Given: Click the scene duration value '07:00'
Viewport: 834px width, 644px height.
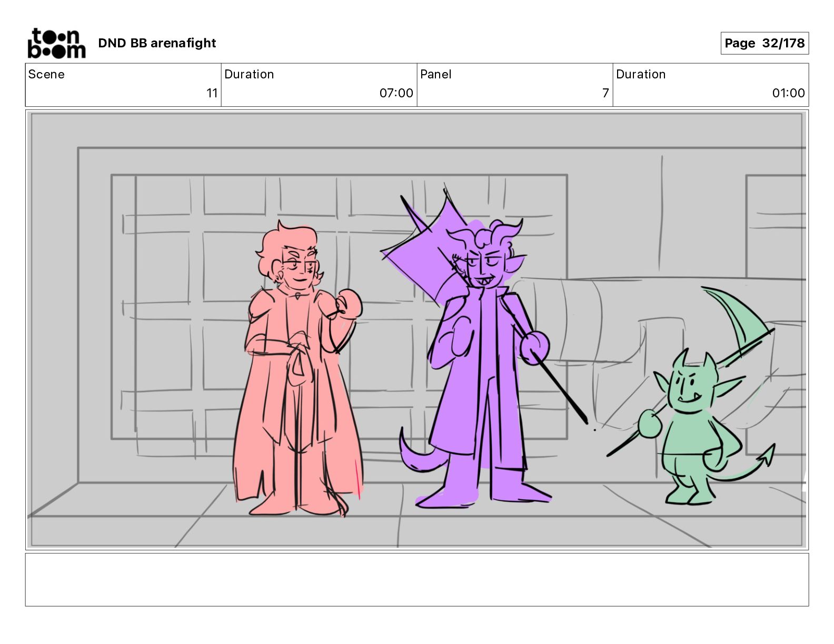Looking at the screenshot, I should click(x=396, y=93).
